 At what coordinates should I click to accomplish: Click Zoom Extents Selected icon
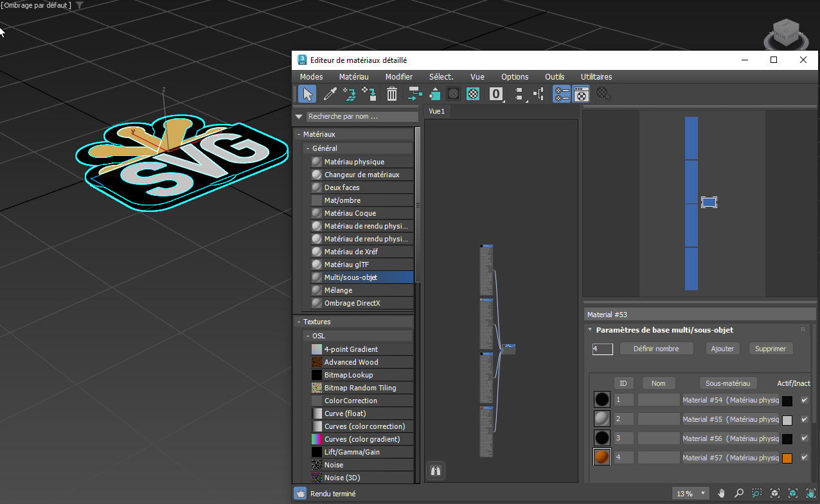click(x=793, y=493)
